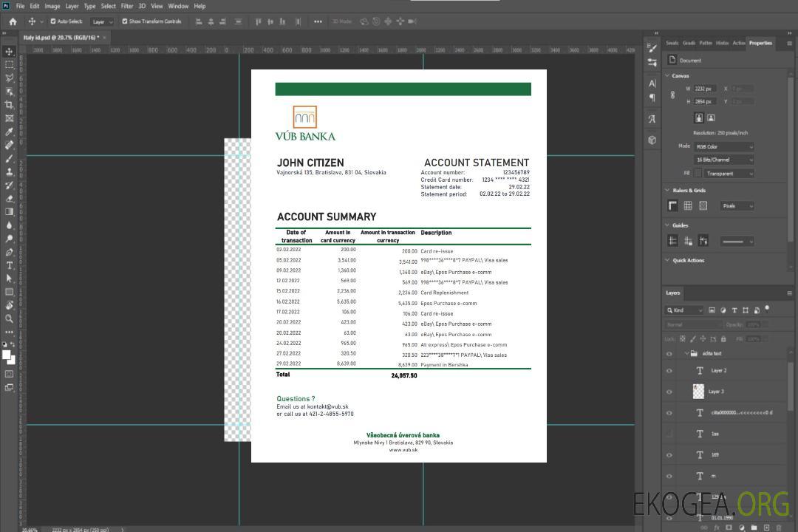This screenshot has height=532, width=798.
Task: Switch to the Swatches panel tab
Action: pos(672,43)
